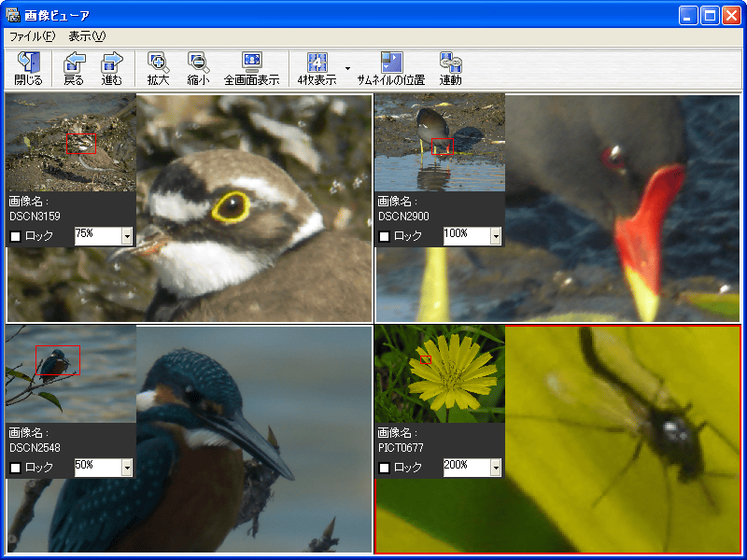Screen dimensions: 747x560
Task: Click the 画像ビューア title bar app icon
Action: (13, 15)
